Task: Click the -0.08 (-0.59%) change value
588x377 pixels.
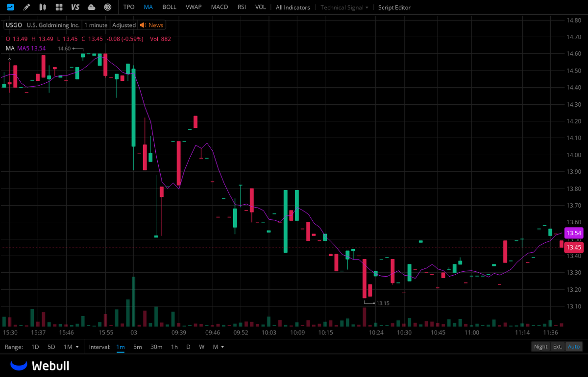Action: (x=125, y=39)
